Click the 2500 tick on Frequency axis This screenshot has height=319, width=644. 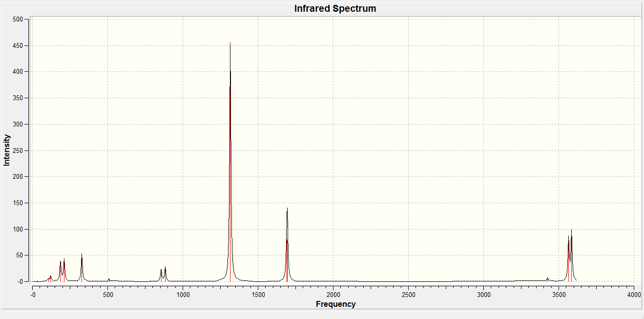[x=408, y=295]
